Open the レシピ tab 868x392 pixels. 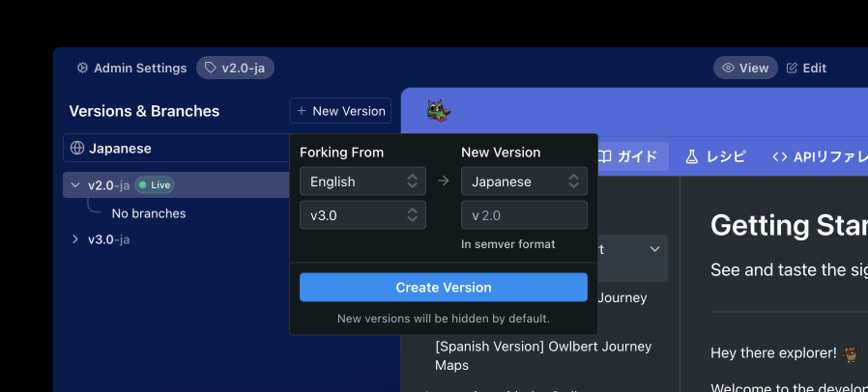click(x=716, y=156)
